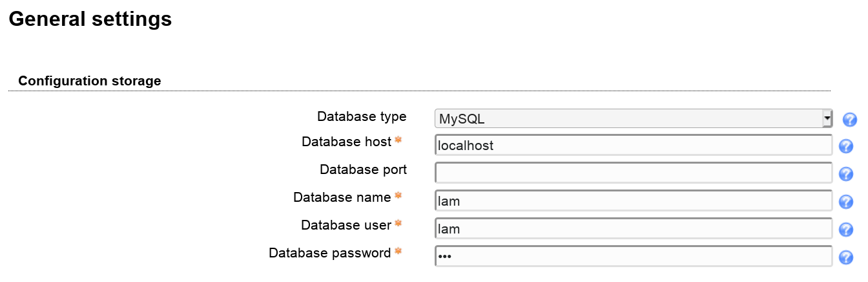The height and width of the screenshot is (282, 868).
Task: Focus the masked Database password field
Action: click(634, 256)
